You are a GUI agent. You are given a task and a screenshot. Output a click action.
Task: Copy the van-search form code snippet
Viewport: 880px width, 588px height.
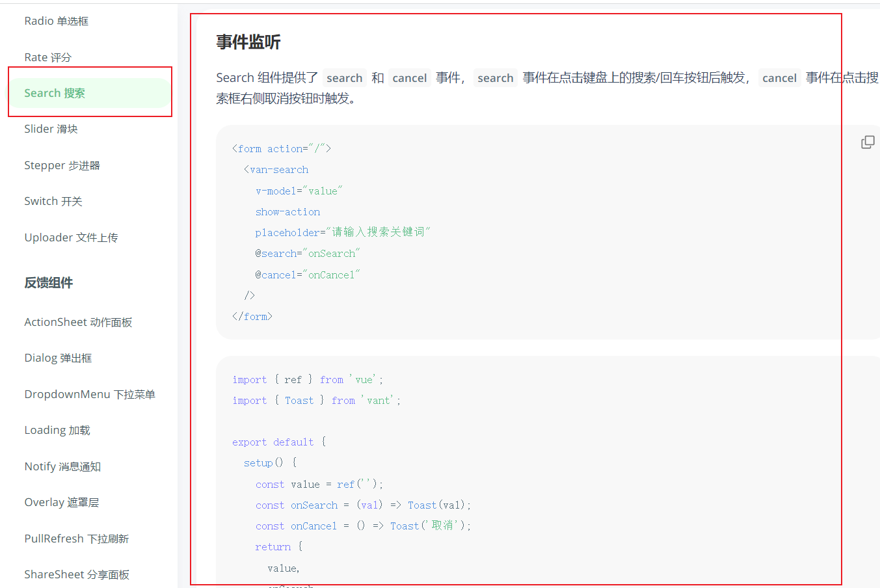[x=868, y=142]
